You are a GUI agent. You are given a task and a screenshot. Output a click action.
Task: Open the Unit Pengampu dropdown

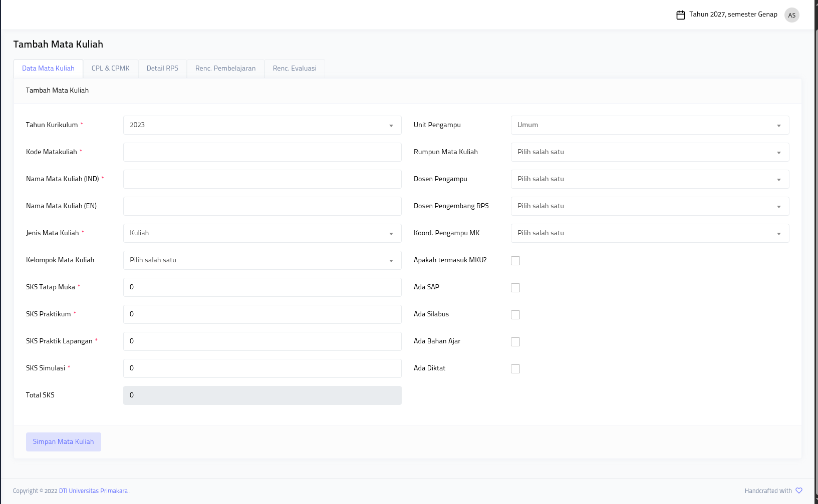click(650, 125)
